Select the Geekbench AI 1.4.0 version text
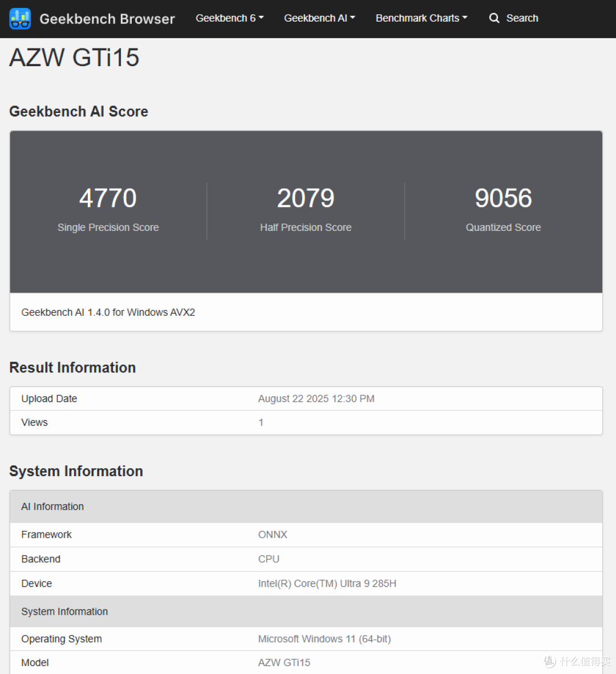 108,312
